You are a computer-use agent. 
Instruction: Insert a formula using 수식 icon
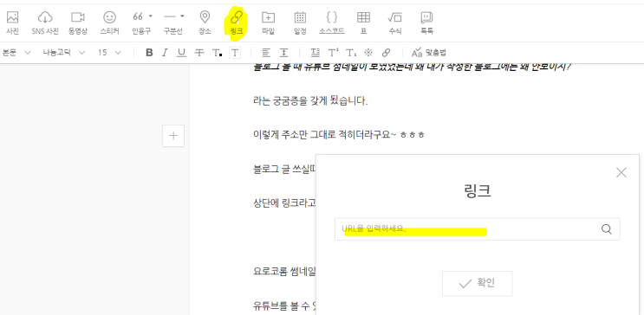click(x=394, y=22)
